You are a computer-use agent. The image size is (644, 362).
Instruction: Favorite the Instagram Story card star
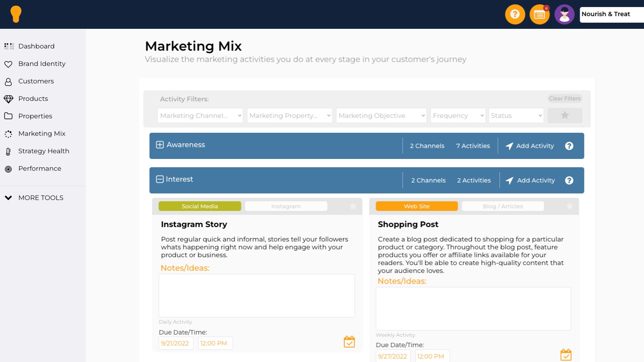(x=353, y=206)
